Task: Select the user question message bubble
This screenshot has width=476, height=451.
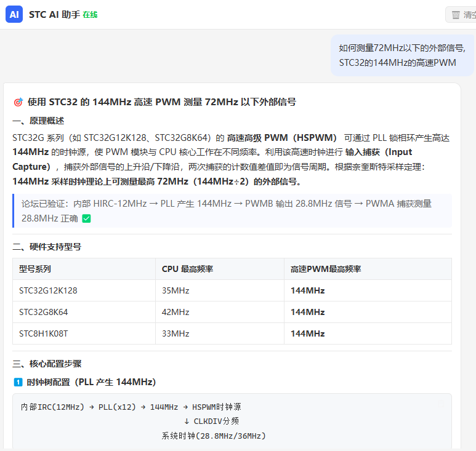Action: pyautogui.click(x=402, y=55)
